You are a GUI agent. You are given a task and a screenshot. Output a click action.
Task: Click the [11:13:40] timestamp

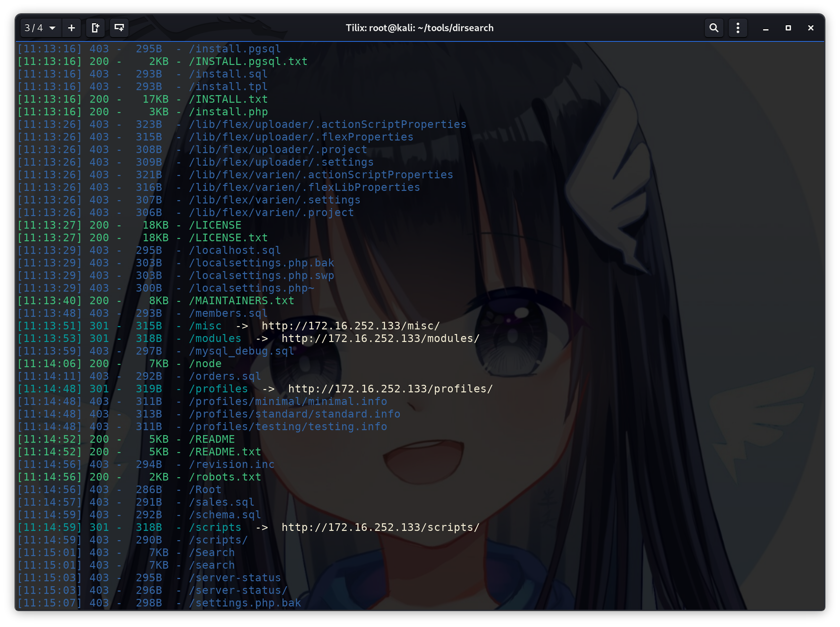coord(50,301)
